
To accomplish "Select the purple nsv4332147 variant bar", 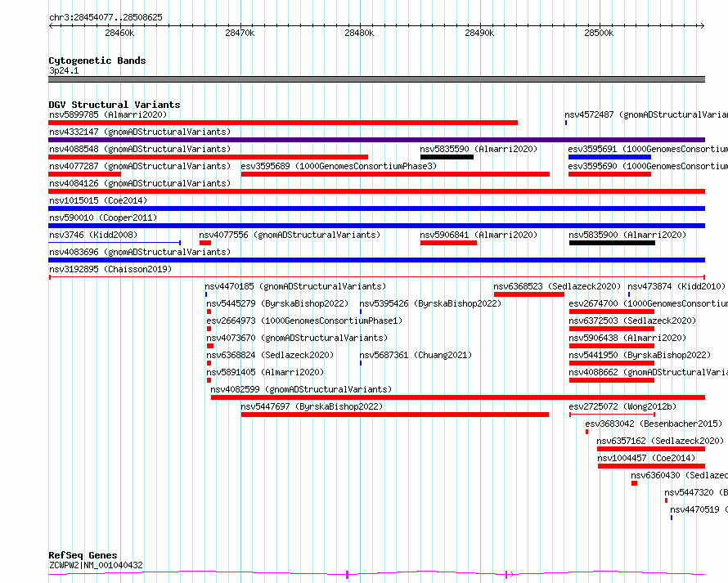I will coord(376,140).
